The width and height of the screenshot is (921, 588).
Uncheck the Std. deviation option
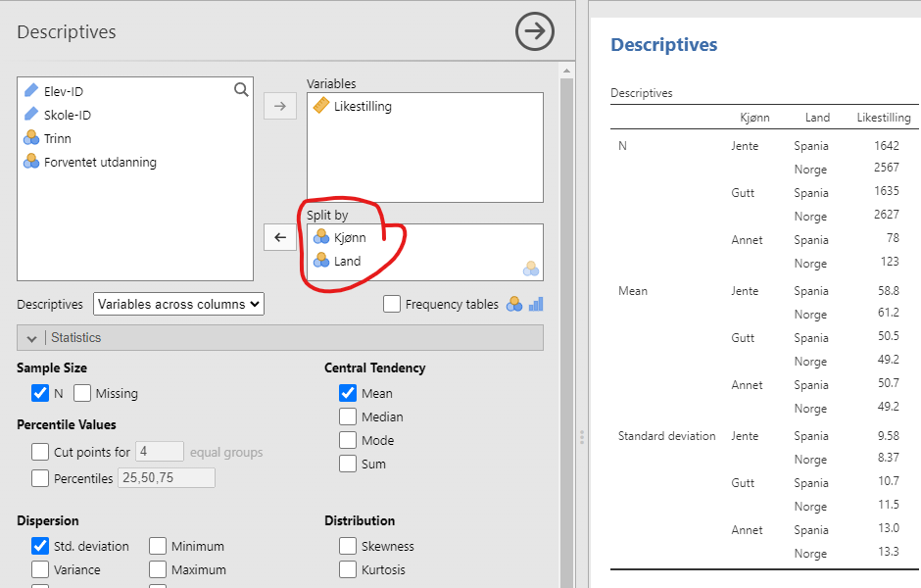point(40,546)
